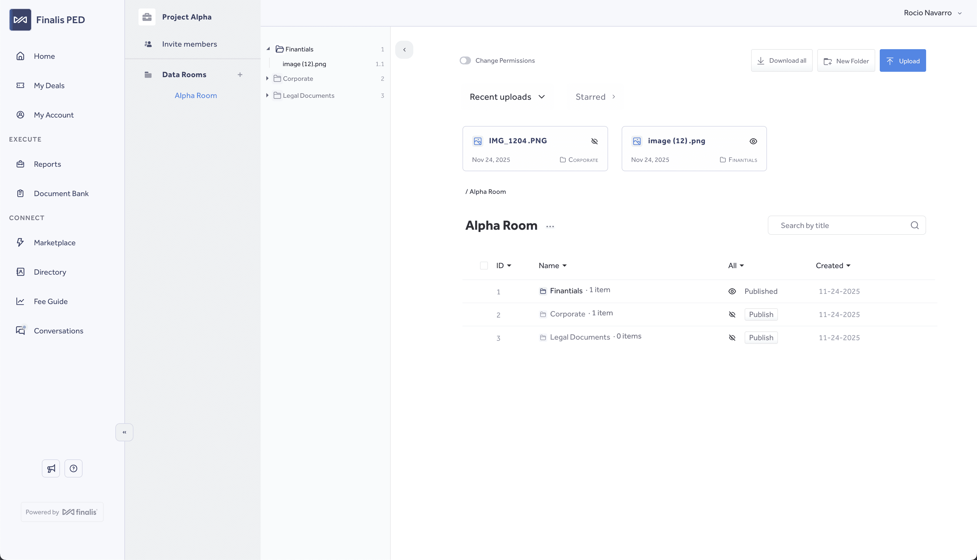Click the blue Upload button
Image resolution: width=977 pixels, height=560 pixels.
[x=902, y=61]
